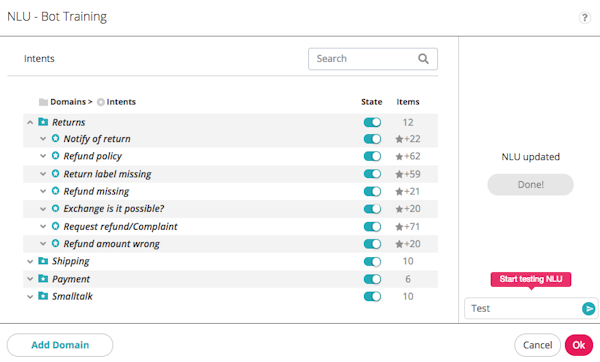Screen dimensions: 600x362
Task: Toggle the Refund policy state switch
Action: click(x=372, y=156)
